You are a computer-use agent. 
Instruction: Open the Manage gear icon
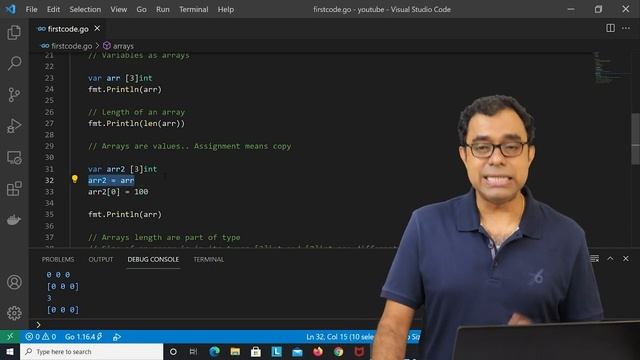click(x=14, y=313)
